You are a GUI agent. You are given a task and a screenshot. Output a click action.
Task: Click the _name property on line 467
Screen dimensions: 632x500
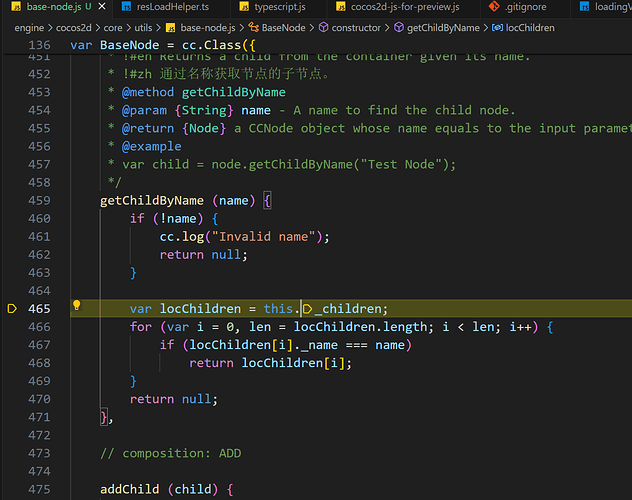point(319,345)
